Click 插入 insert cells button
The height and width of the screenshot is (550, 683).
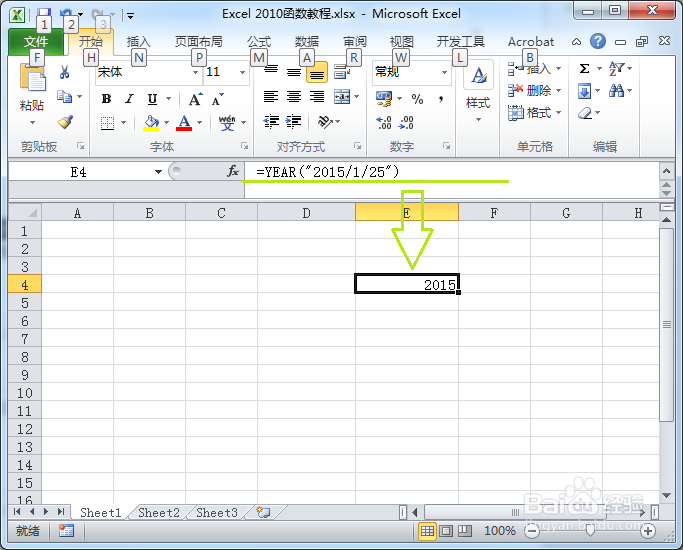(534, 68)
